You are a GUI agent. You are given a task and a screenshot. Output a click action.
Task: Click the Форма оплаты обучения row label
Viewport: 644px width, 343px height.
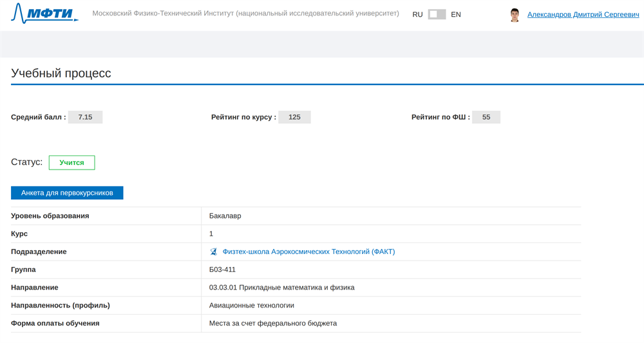click(x=55, y=323)
